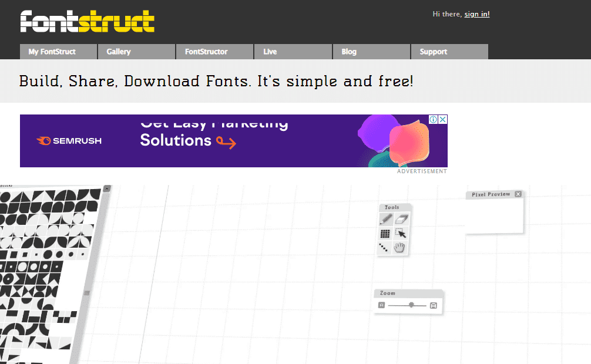Open the FontStructor tab

click(214, 52)
